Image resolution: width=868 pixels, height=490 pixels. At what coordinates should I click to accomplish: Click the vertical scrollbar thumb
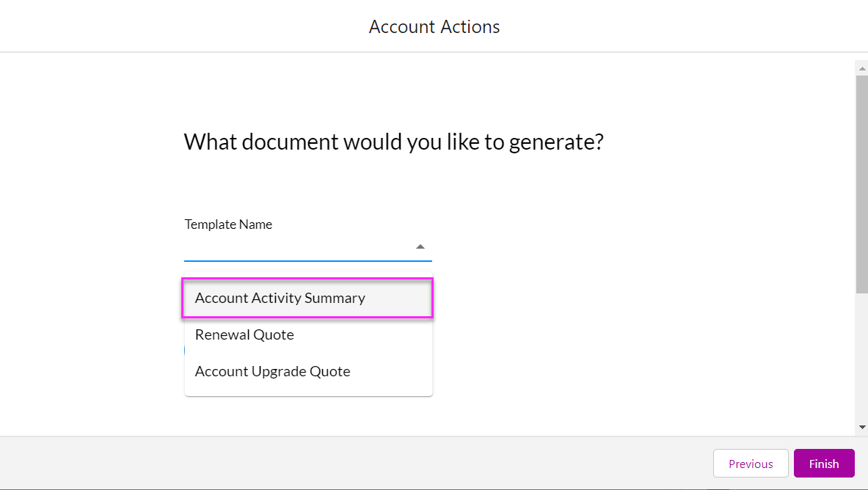pyautogui.click(x=861, y=183)
